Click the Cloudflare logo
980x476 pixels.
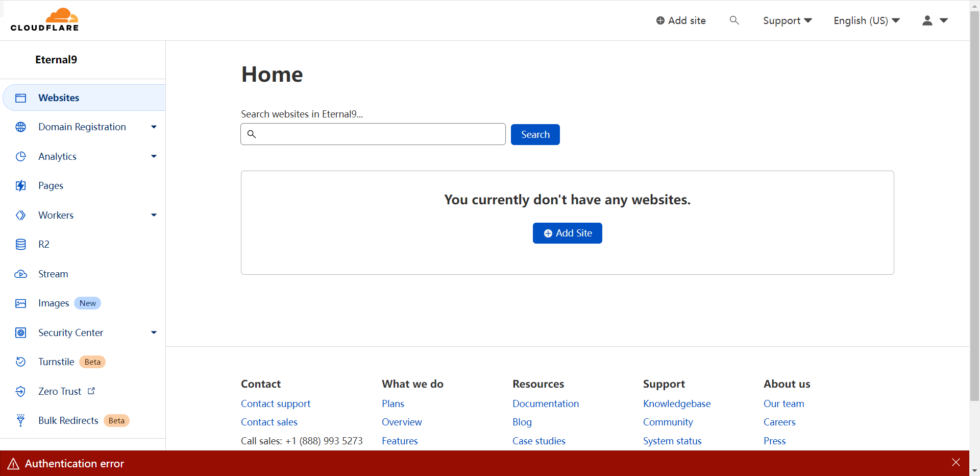[45, 20]
